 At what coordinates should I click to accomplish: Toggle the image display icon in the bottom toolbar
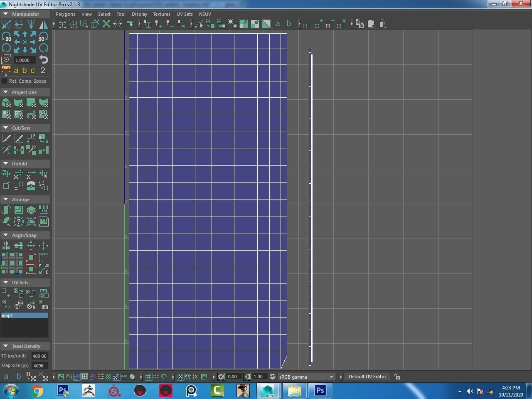61,377
